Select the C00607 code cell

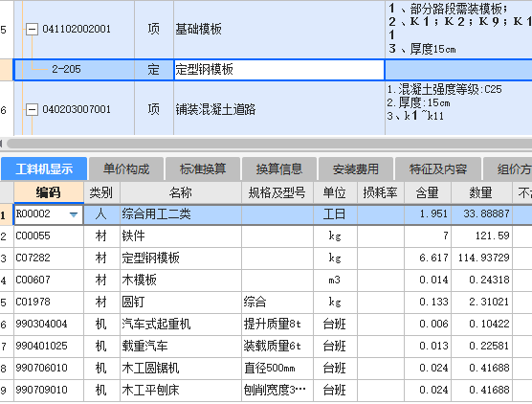49,281
